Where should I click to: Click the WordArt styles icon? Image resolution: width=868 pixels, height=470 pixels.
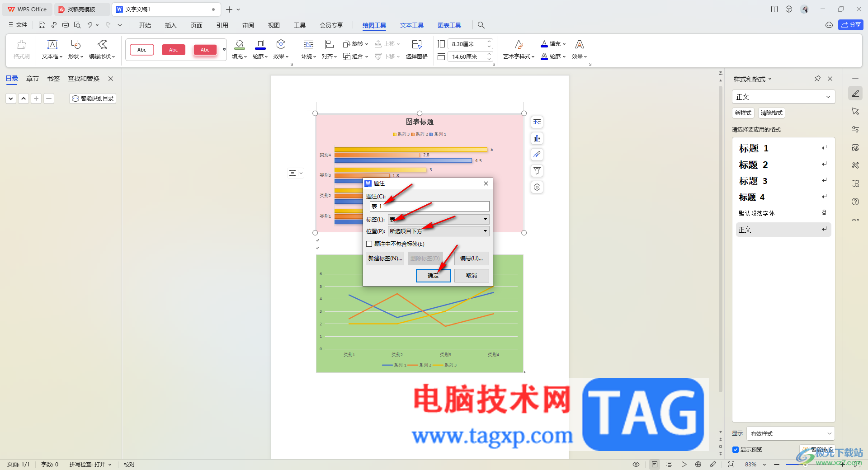[519, 44]
